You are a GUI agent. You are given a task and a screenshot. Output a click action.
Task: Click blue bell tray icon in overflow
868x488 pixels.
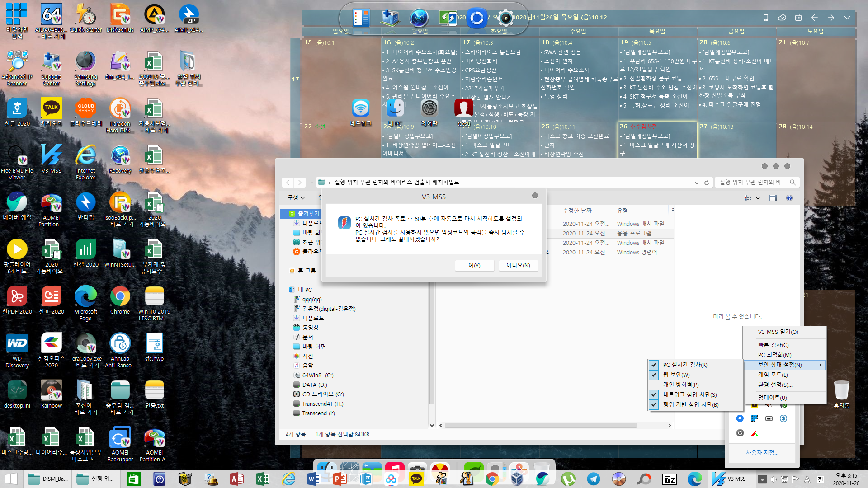coord(740,418)
